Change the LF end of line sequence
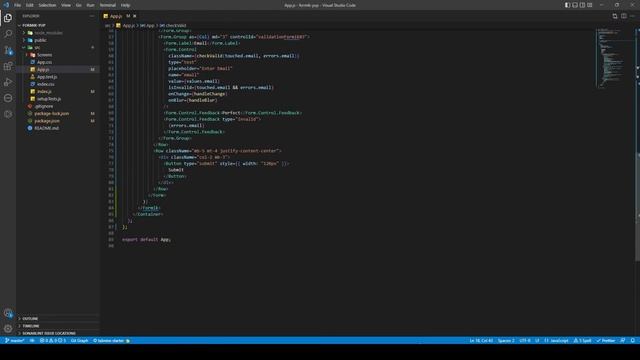The image size is (640, 360). point(537,340)
